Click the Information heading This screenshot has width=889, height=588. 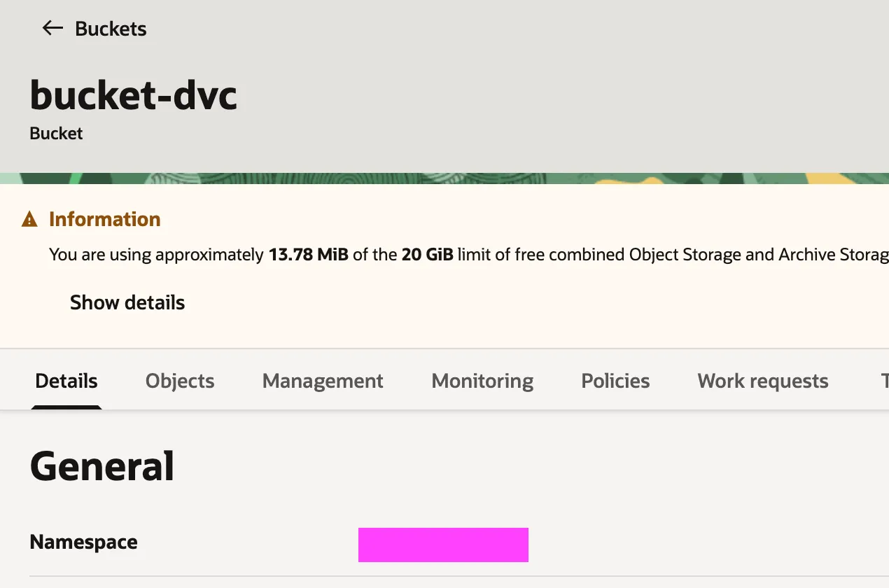pyautogui.click(x=105, y=219)
